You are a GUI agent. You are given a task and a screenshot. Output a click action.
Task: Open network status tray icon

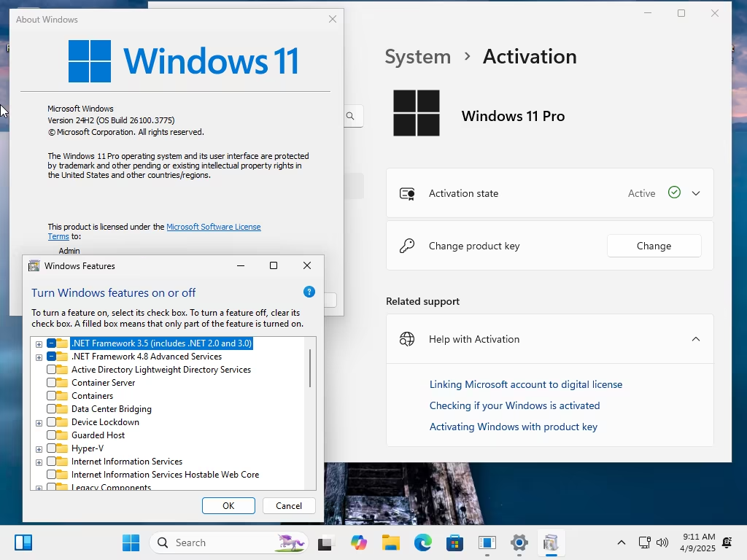pos(644,542)
